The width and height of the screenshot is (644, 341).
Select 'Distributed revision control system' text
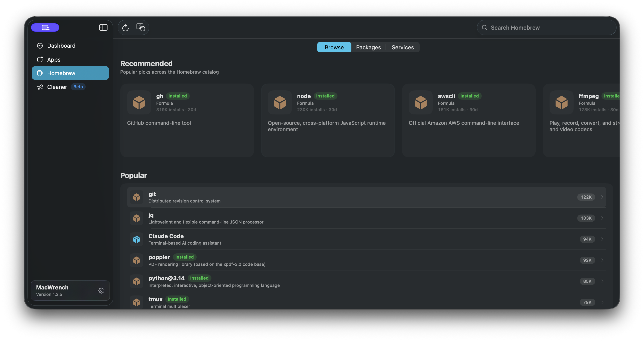184,201
